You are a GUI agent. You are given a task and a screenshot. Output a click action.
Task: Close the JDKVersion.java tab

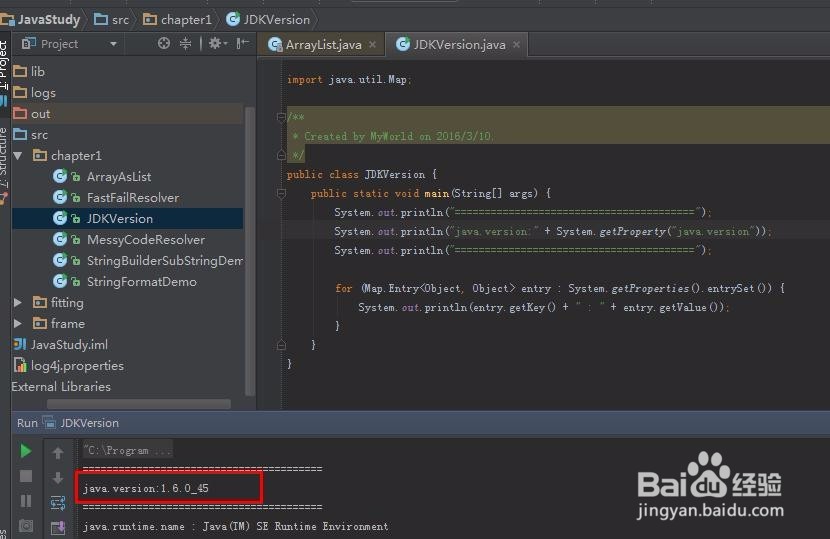tap(516, 44)
